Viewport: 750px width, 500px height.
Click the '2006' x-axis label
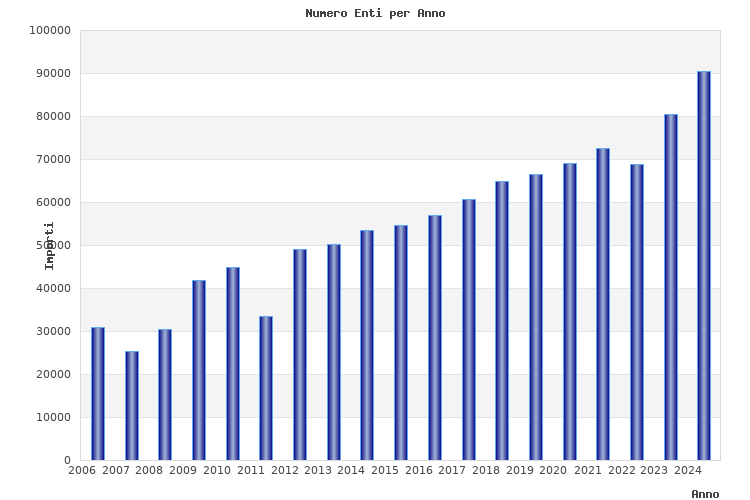82,470
